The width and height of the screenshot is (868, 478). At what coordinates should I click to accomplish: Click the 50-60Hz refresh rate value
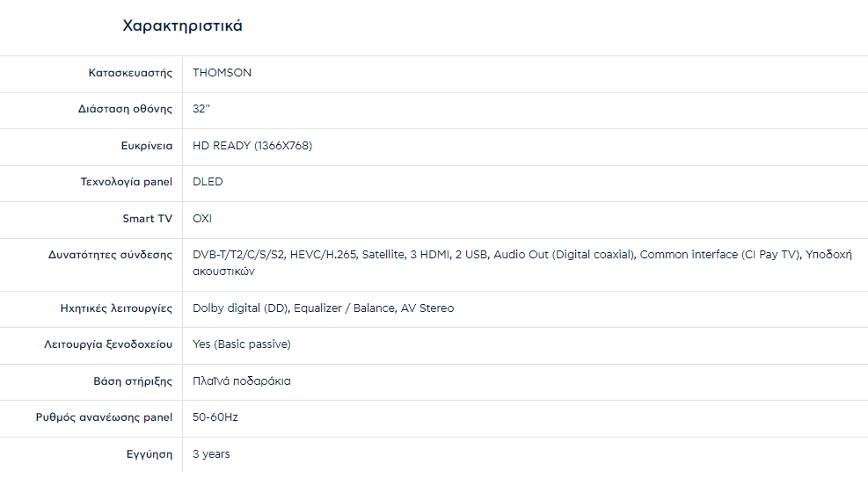pos(215,417)
